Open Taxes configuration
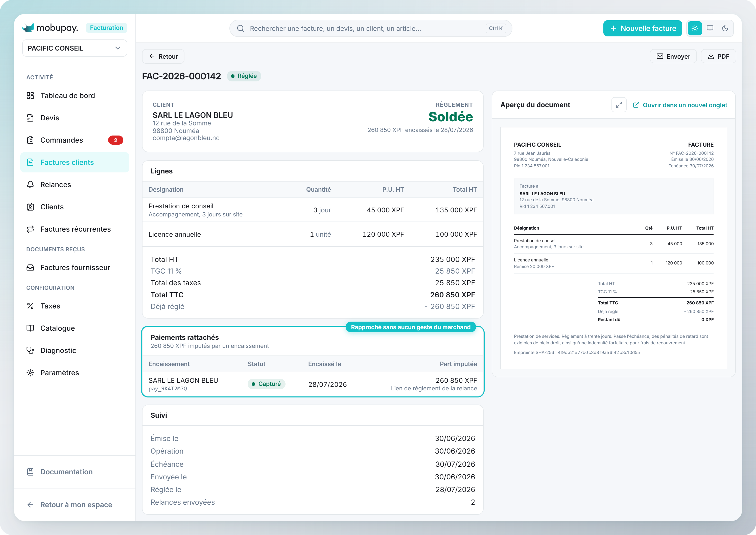The height and width of the screenshot is (535, 756). (75, 306)
